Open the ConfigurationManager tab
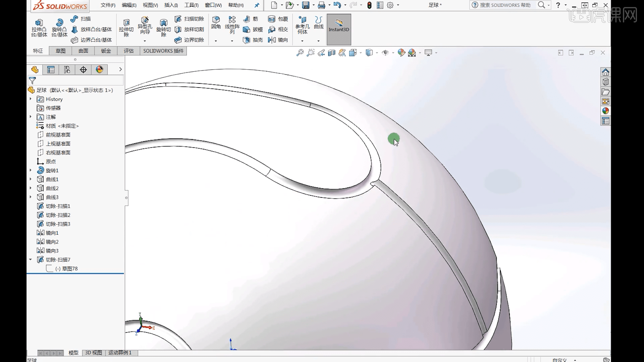The width and height of the screenshot is (644, 362). point(67,69)
